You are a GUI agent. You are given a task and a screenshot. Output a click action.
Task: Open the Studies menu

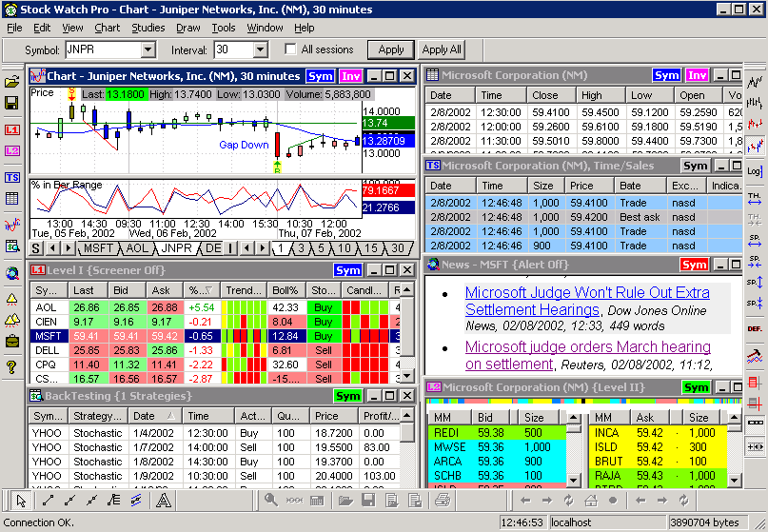[x=148, y=28]
